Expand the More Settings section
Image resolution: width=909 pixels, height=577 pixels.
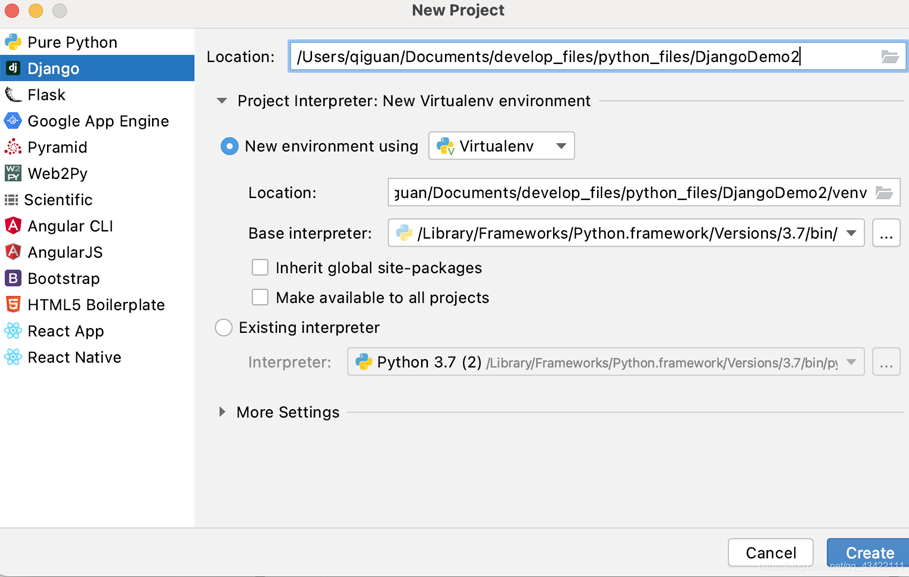click(222, 412)
